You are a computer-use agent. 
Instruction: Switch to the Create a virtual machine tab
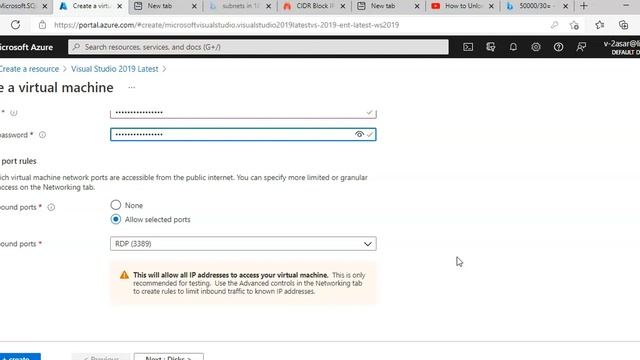[91, 6]
